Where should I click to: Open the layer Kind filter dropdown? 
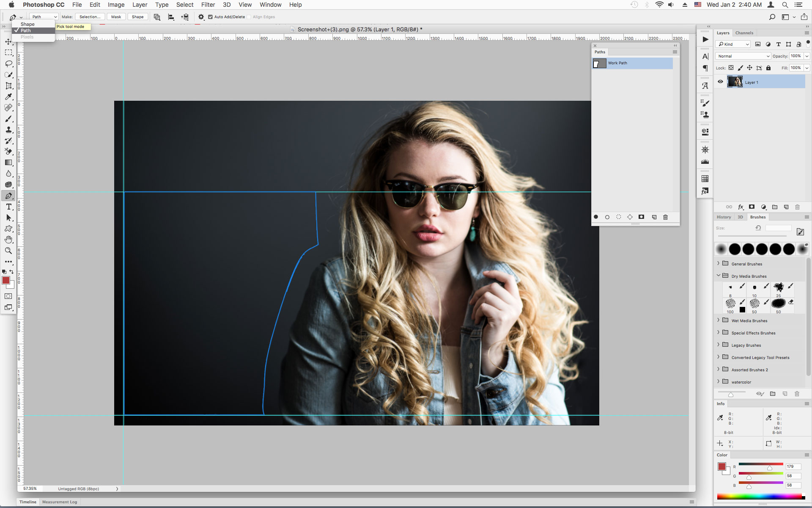click(733, 44)
